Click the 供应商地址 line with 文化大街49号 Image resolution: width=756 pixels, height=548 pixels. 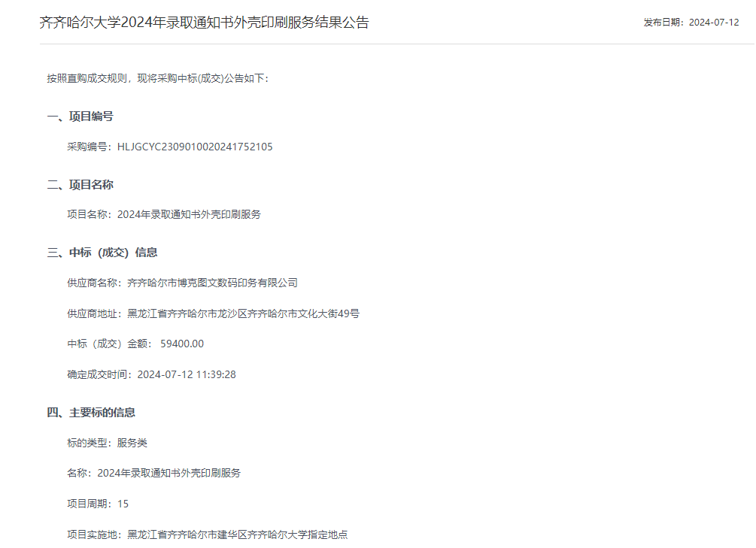[214, 313]
